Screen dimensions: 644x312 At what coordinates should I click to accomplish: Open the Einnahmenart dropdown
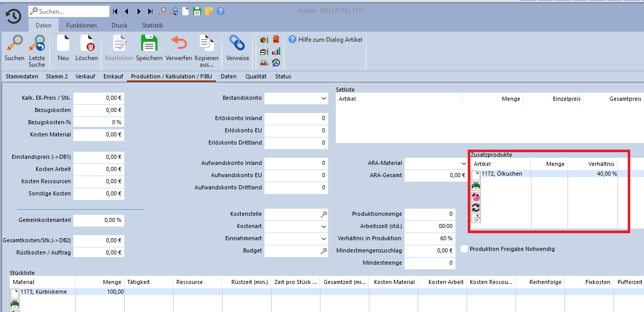(324, 239)
